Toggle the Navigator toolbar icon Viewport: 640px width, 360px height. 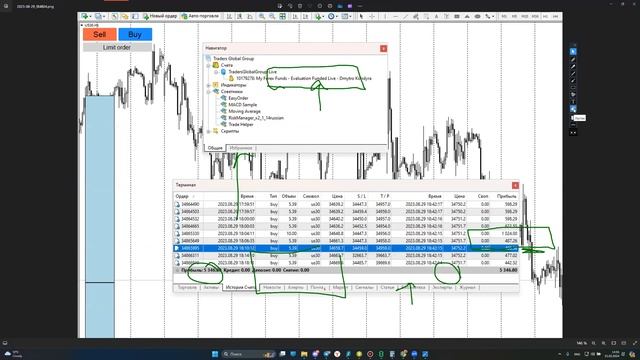click(124, 16)
